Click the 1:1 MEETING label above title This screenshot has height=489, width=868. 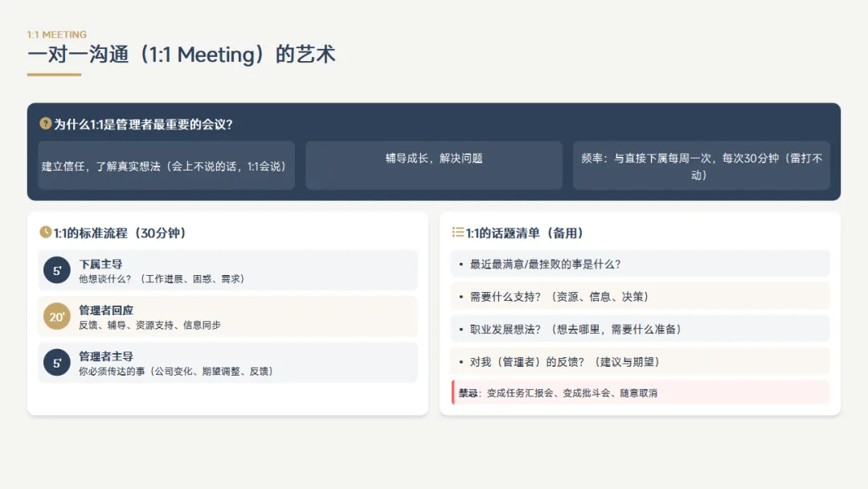click(x=57, y=35)
